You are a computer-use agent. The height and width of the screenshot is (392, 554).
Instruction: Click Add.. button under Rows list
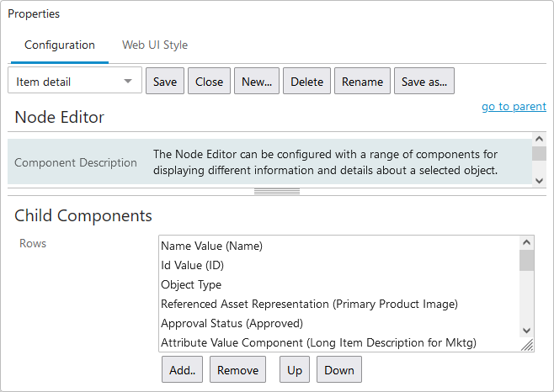click(183, 370)
